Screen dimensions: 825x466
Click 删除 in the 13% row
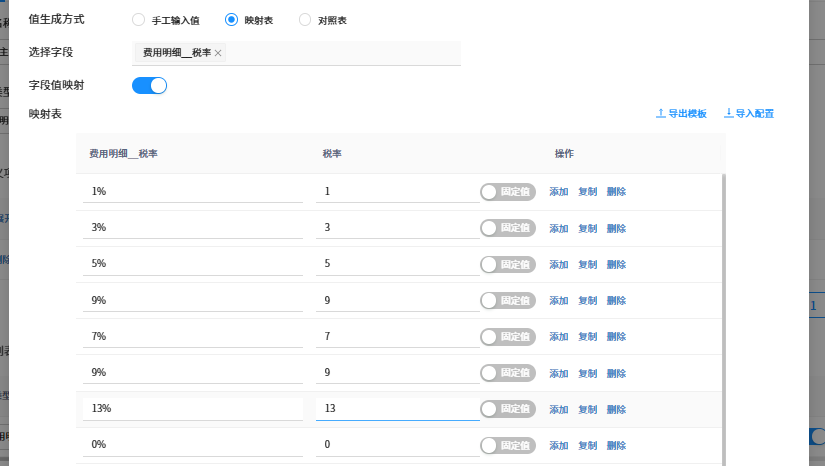616,409
